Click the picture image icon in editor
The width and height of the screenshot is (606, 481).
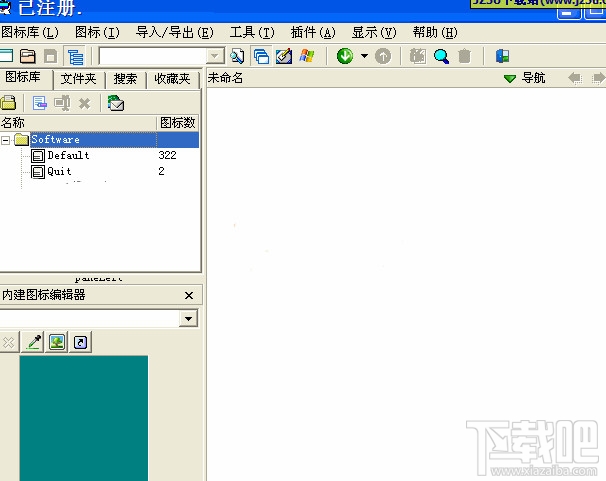click(x=57, y=342)
